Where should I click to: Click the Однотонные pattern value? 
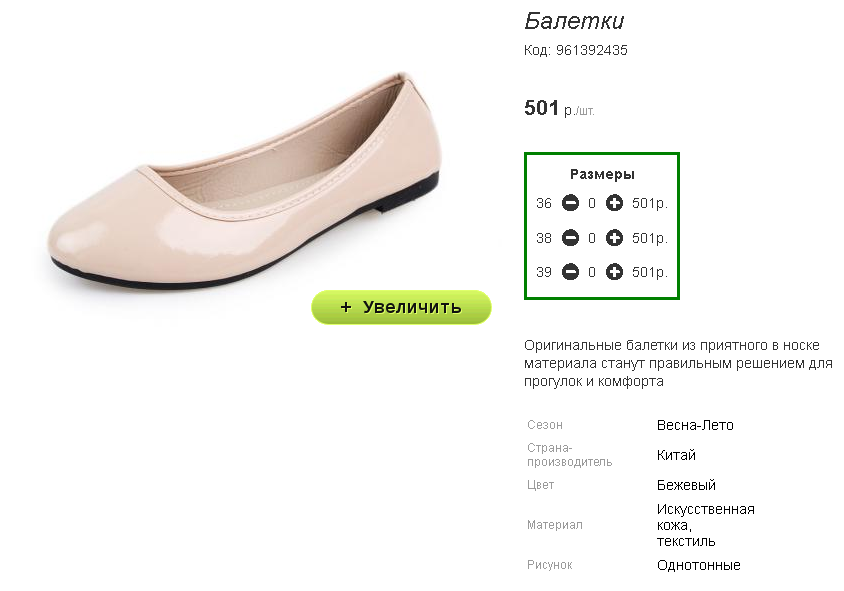[698, 565]
